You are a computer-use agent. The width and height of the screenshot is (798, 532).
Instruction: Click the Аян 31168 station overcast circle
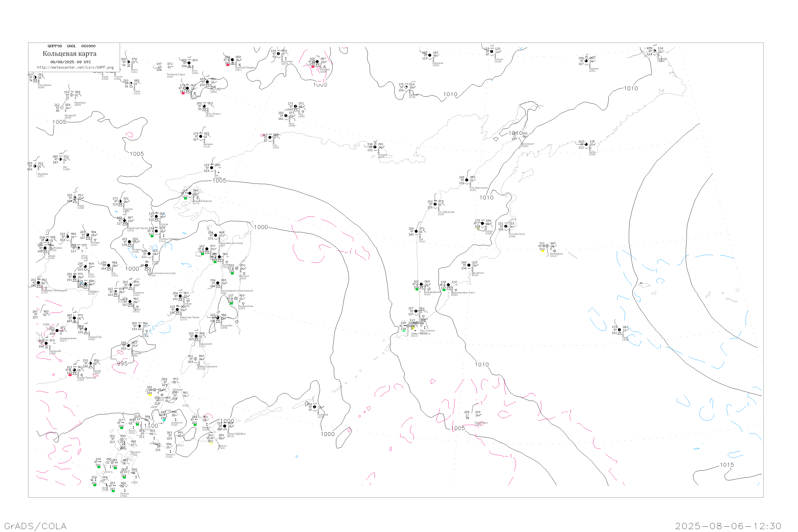click(212, 168)
